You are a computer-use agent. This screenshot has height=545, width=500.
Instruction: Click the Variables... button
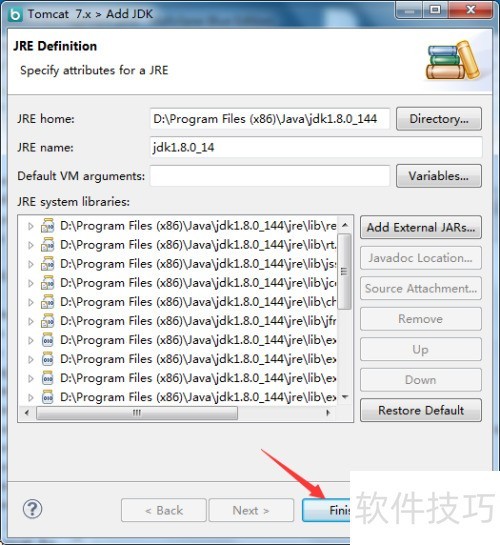pyautogui.click(x=439, y=176)
